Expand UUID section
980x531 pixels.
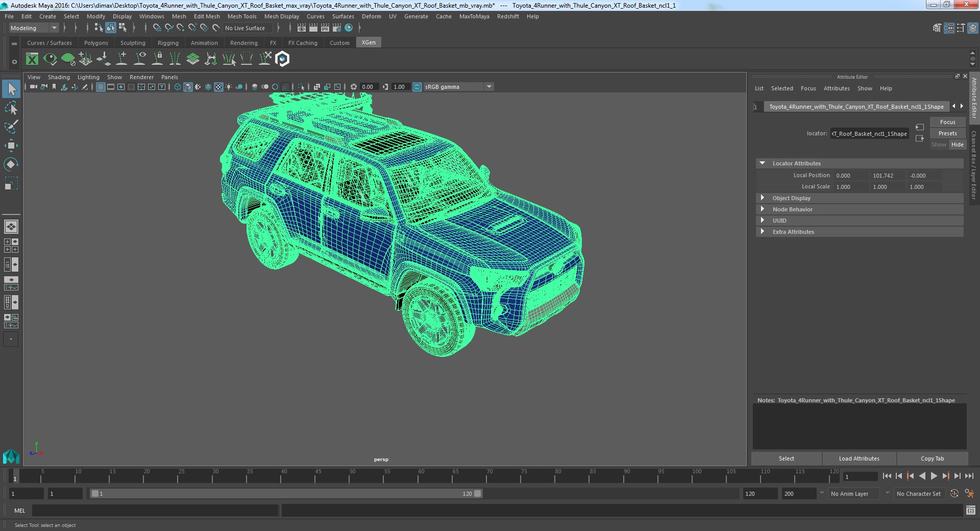[x=762, y=221]
